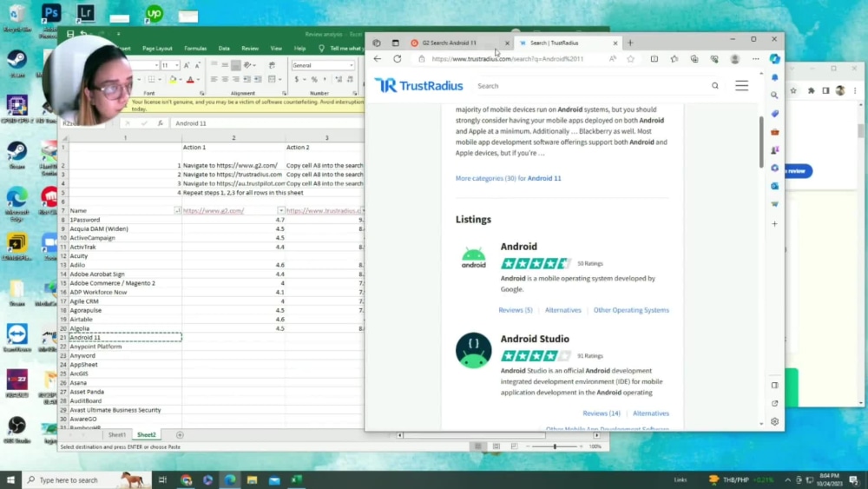Open the View ribbon tab
The height and width of the screenshot is (489, 868).
click(x=276, y=49)
